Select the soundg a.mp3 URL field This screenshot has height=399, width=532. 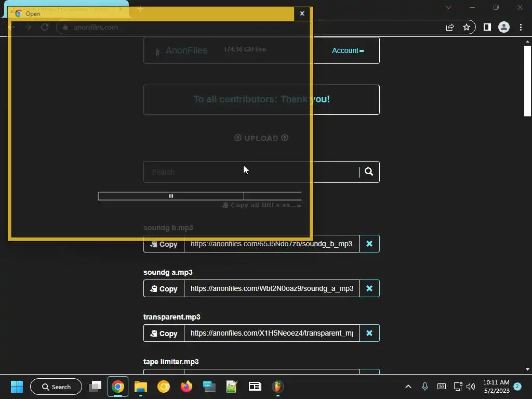[x=271, y=288]
